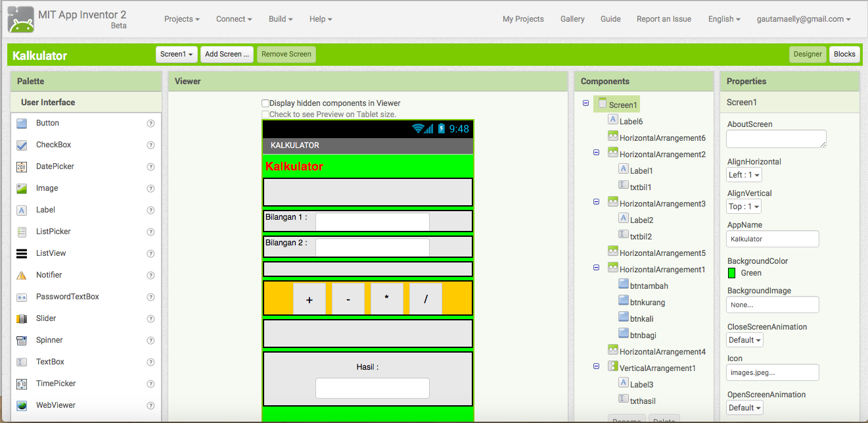Check the Preview on Tablet size option
Image resolution: width=868 pixels, height=423 pixels.
pyautogui.click(x=265, y=114)
